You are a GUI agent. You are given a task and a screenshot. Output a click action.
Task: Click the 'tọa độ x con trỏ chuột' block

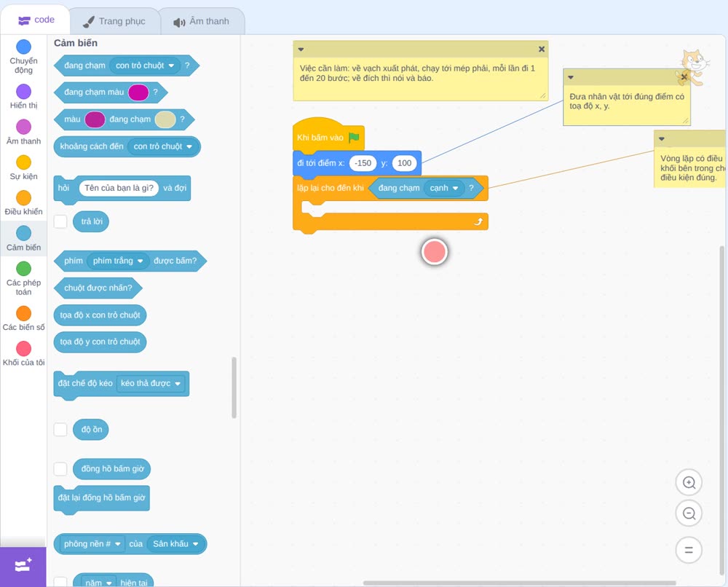pos(100,315)
